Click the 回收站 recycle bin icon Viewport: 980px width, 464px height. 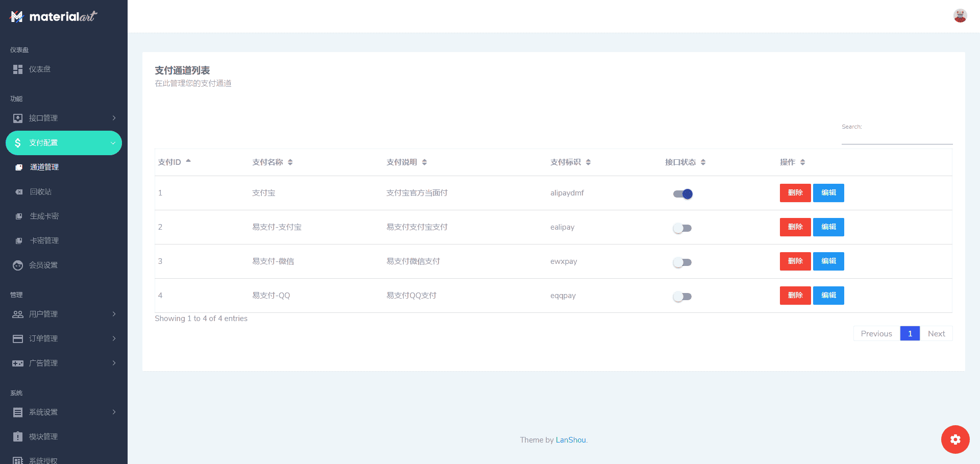click(19, 192)
